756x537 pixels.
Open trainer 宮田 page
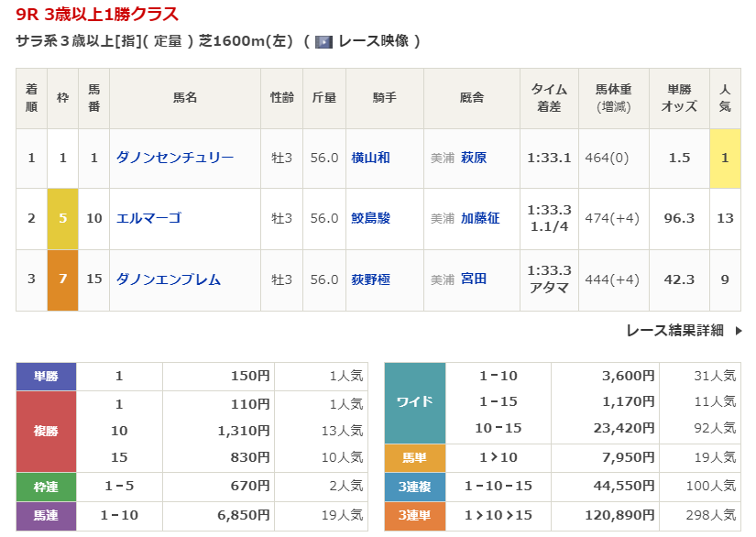[474, 279]
